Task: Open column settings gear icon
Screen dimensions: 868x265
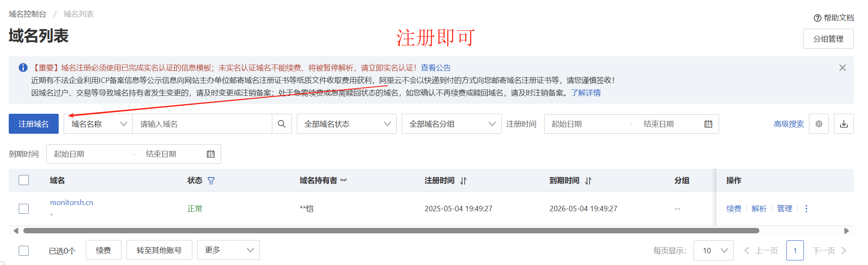Action: coord(818,124)
